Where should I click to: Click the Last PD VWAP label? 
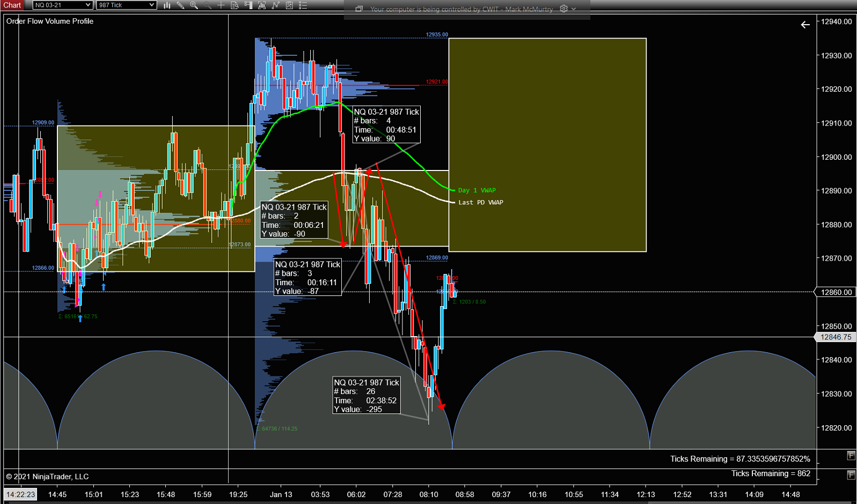(x=481, y=203)
